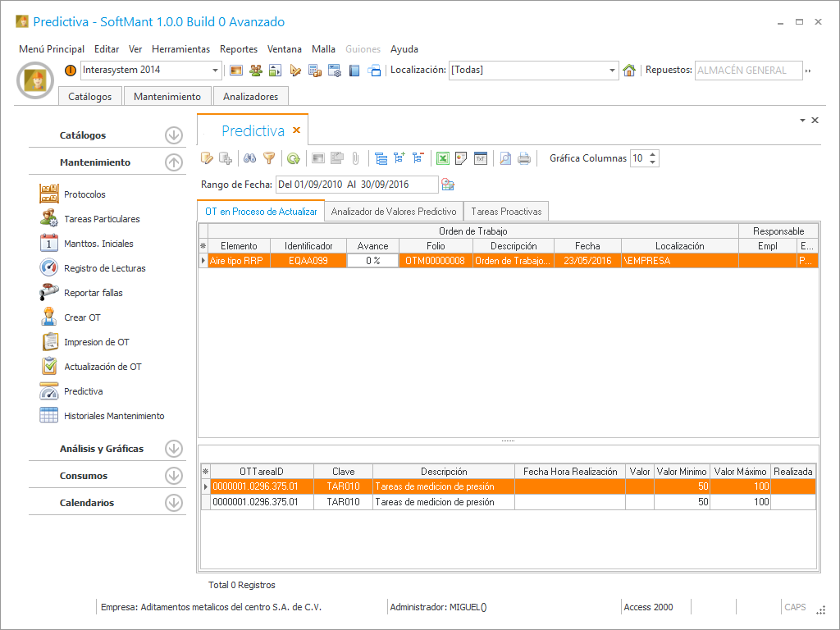Open the Localización dropdown

612,71
